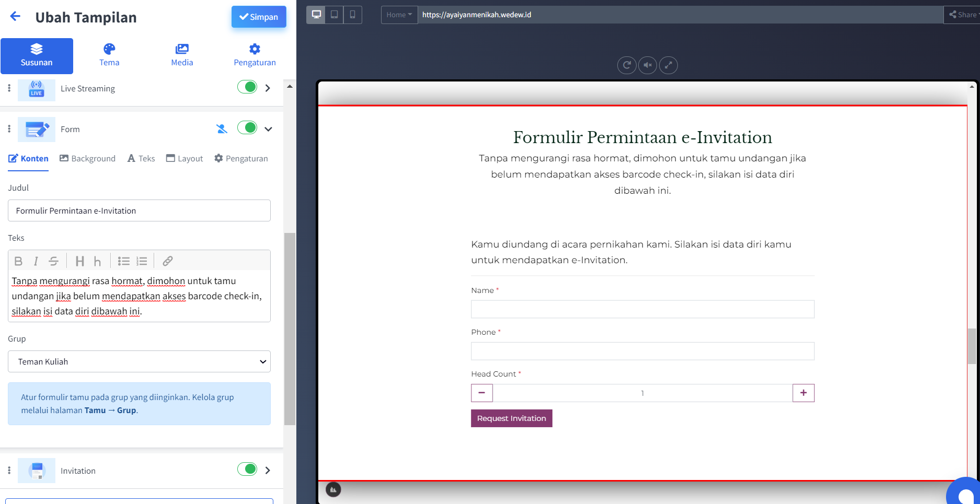Switch to the Background sub-tab
The width and height of the screenshot is (980, 504).
click(x=87, y=158)
